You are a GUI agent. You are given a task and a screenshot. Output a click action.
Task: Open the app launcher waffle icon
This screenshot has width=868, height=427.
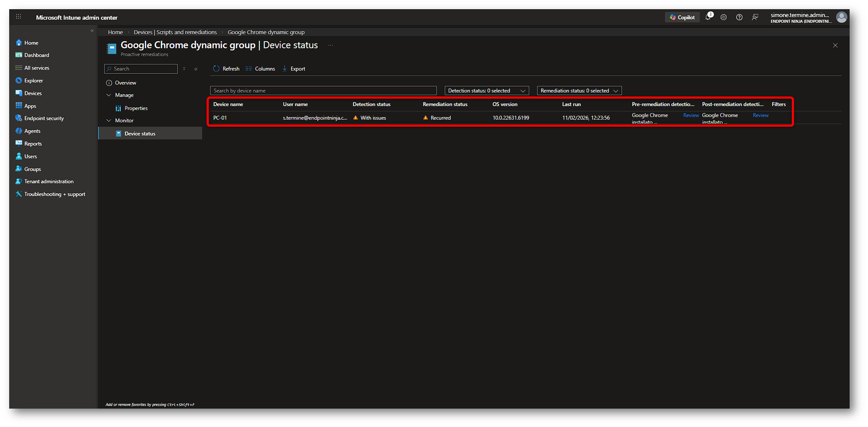pos(18,17)
